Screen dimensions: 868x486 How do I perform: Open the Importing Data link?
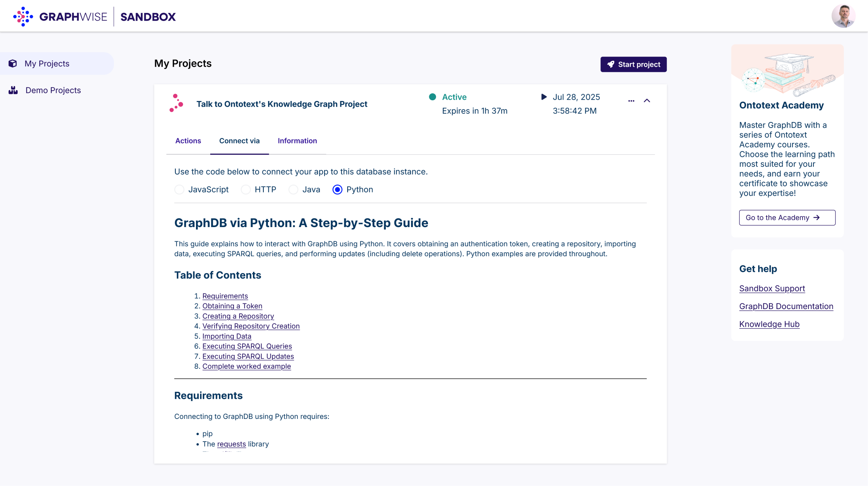(227, 336)
